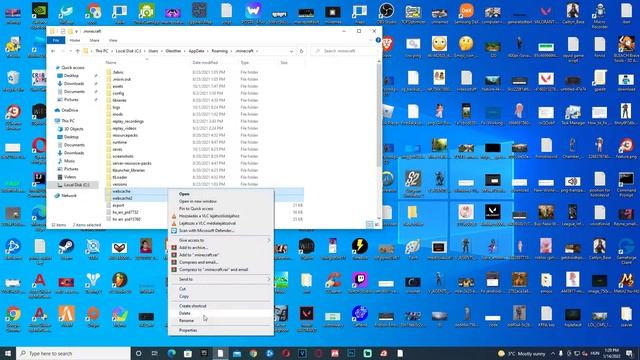640x360 pixels.
Task: Select Network in navigation pane
Action: [x=69, y=196]
